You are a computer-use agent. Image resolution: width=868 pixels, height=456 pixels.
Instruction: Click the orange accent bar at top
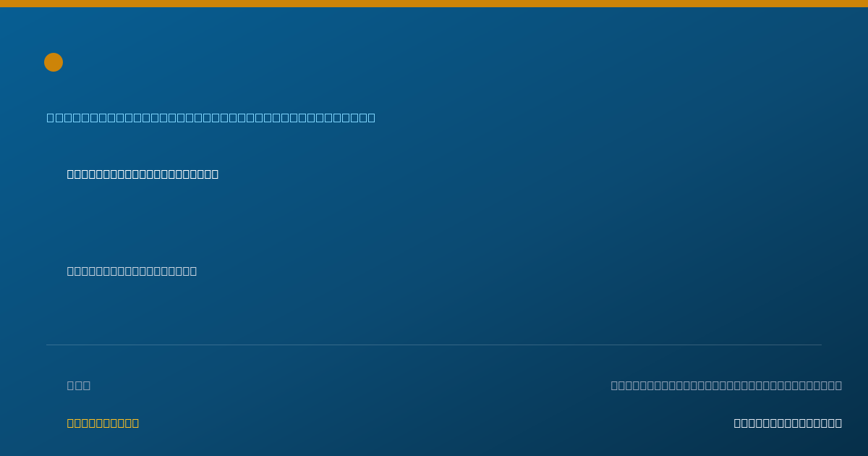(x=434, y=4)
